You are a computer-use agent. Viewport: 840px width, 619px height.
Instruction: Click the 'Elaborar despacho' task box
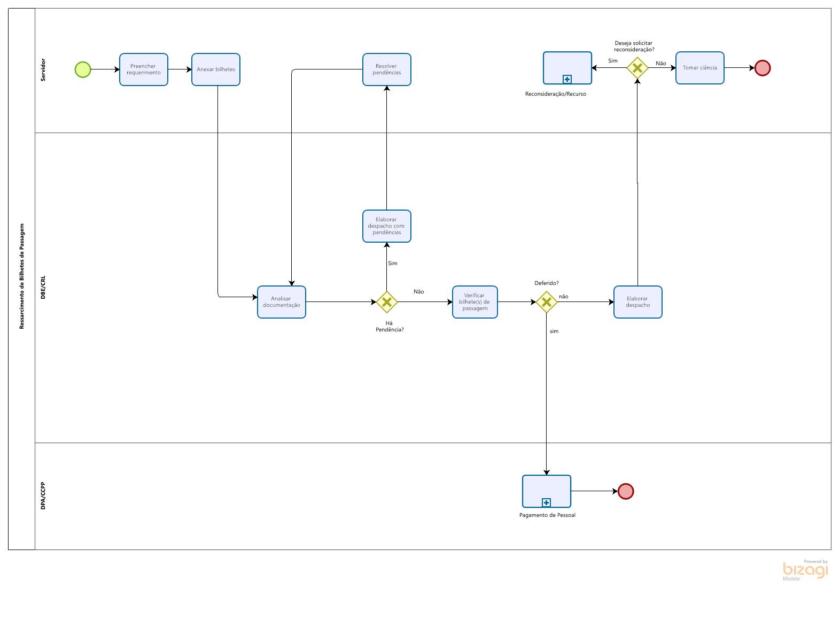click(x=637, y=302)
